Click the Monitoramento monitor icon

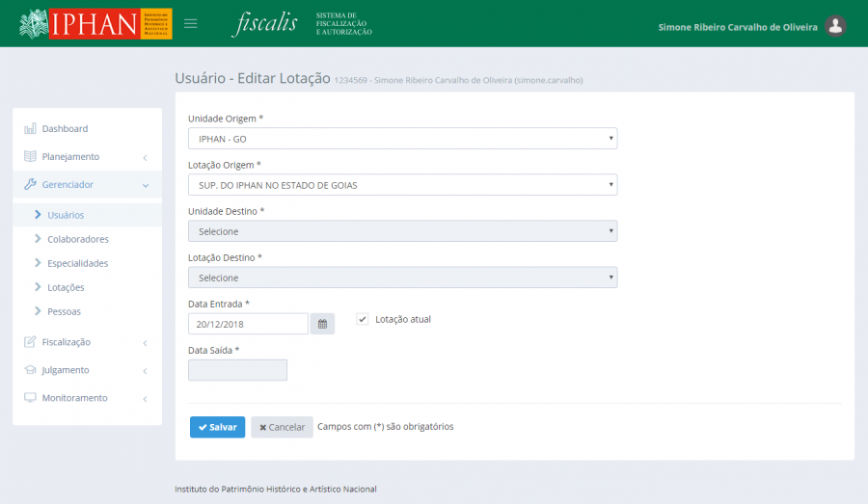click(x=30, y=398)
